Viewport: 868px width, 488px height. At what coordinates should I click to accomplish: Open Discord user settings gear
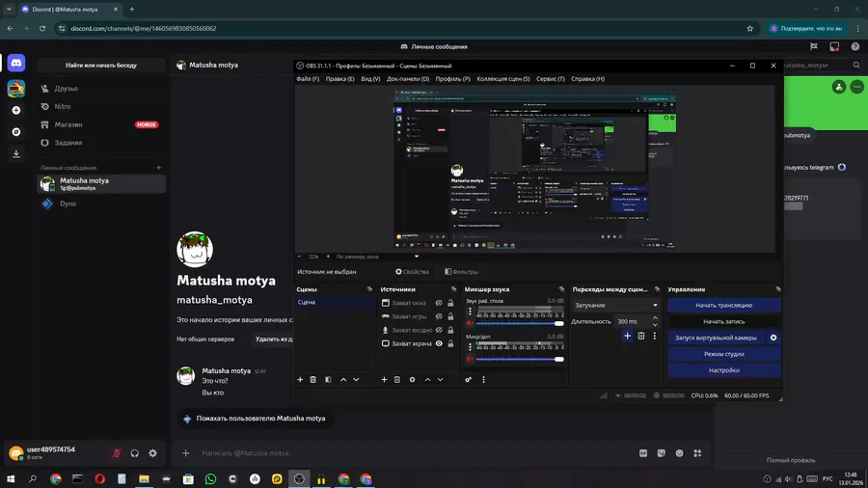pos(152,453)
